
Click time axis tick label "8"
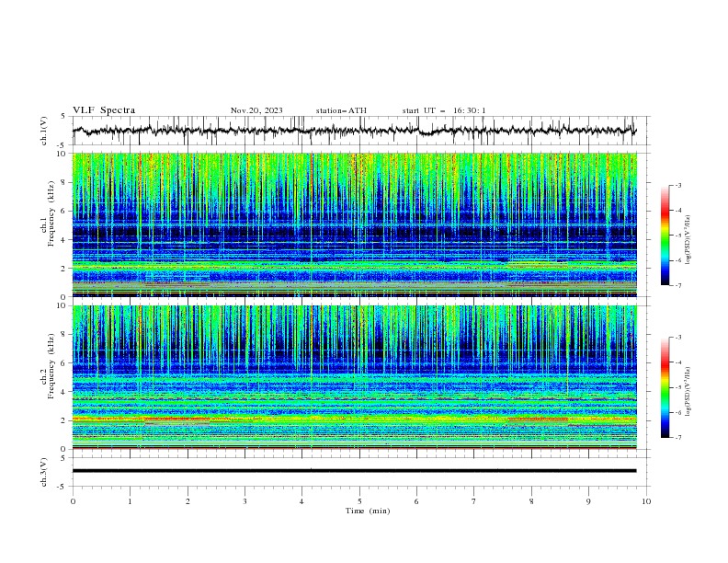(531, 501)
